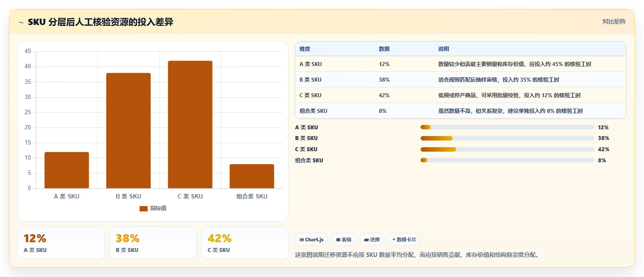Open the 42% C 类 SKU data card
Image resolution: width=644 pixels, height=277 pixels.
(245, 243)
